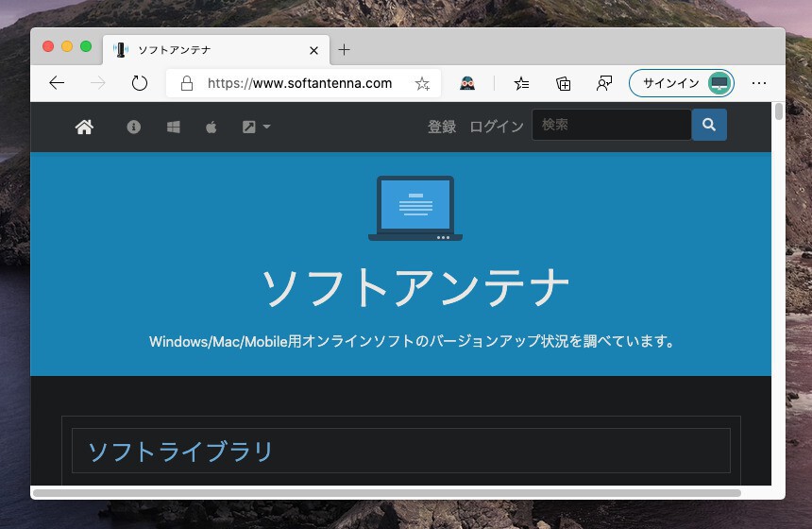The height and width of the screenshot is (529, 812).
Task: Expand the external-link dropdown in navbar
Action: [x=256, y=127]
